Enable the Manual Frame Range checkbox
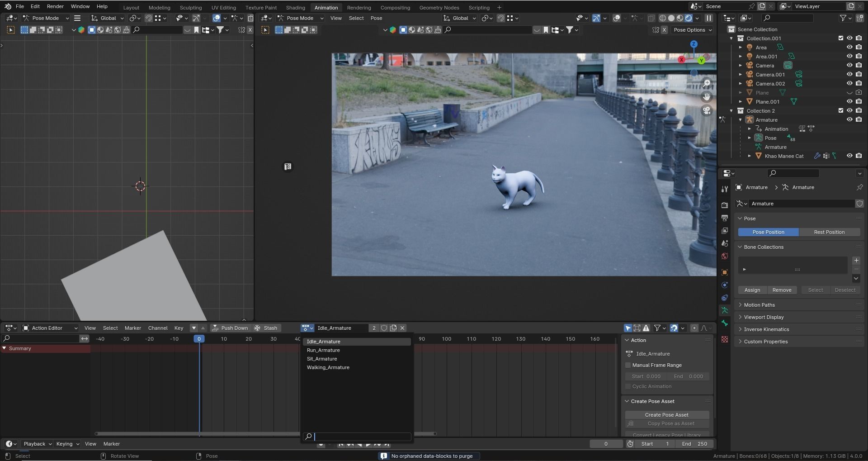Image resolution: width=868 pixels, height=461 pixels. tap(628, 365)
